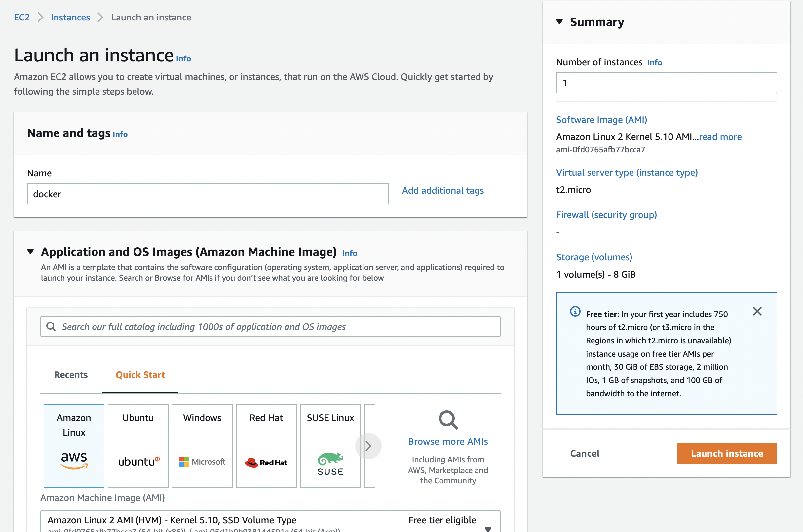Collapse Application and OS Images section
The height and width of the screenshot is (532, 803).
[x=30, y=252]
